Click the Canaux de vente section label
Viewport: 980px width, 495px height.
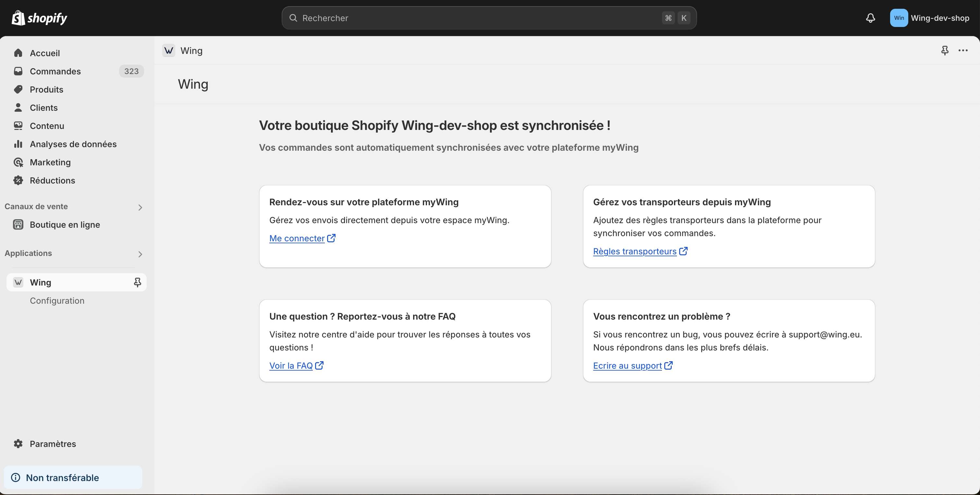[x=36, y=206]
